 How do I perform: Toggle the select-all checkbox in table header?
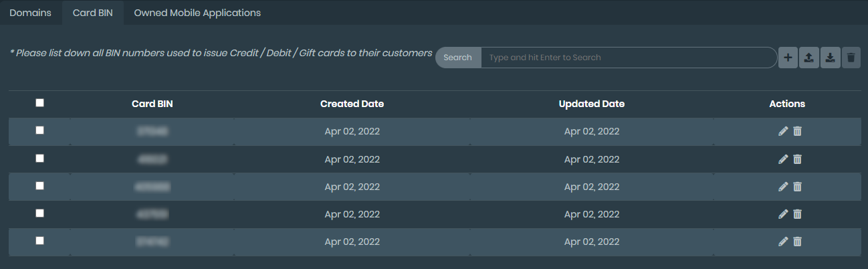click(x=40, y=103)
